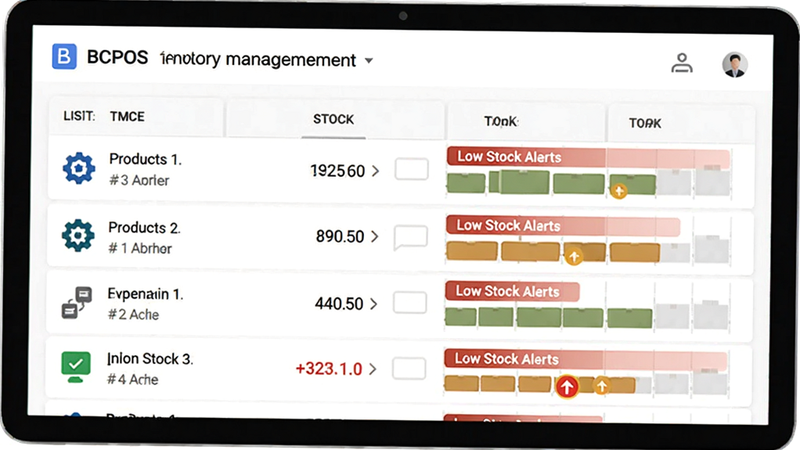800x450 pixels.
Task: Switch to the STOCK tab
Action: coord(334,119)
